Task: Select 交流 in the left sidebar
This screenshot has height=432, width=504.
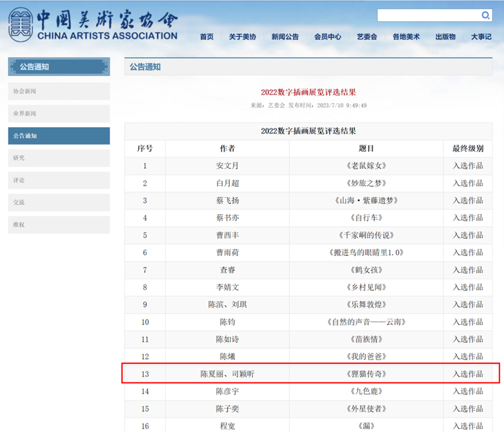Action: pos(58,202)
